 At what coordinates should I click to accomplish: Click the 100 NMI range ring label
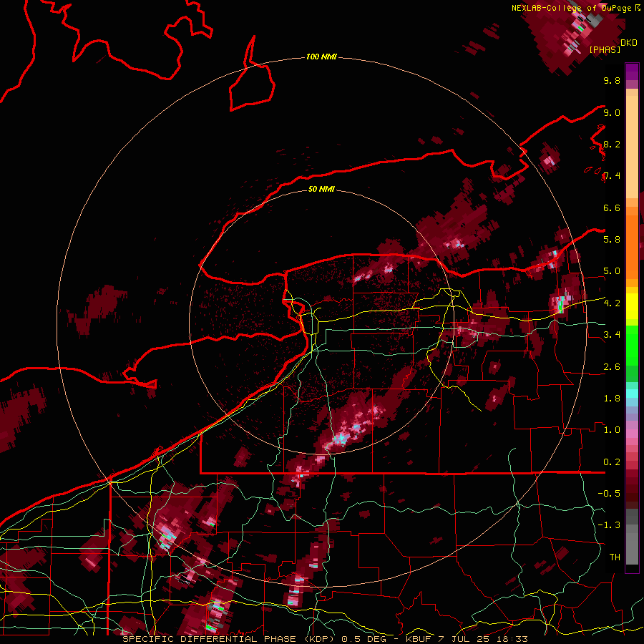pyautogui.click(x=321, y=57)
